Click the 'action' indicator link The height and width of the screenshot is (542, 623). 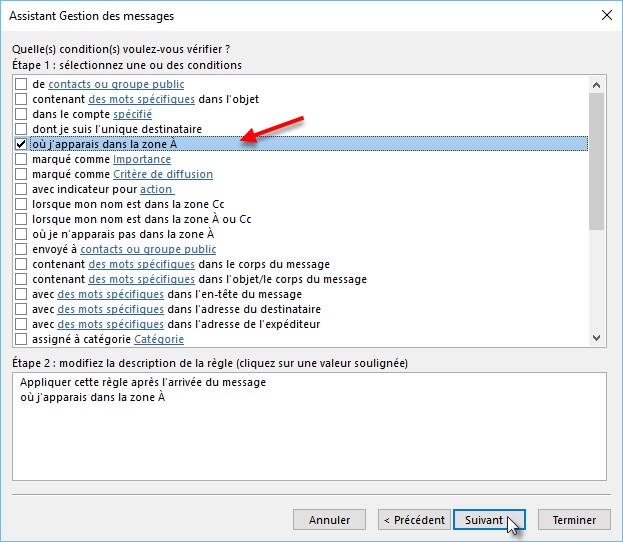(x=156, y=189)
